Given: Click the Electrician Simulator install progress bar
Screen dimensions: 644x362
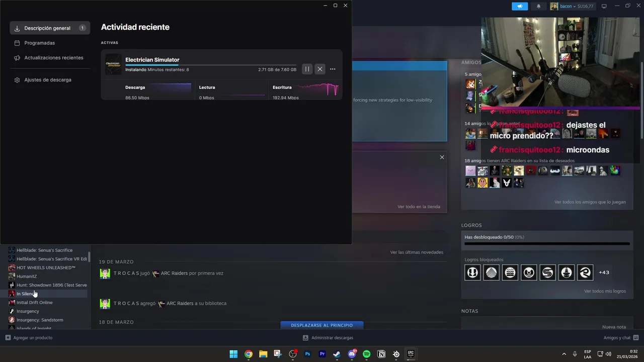Looking at the screenshot, I should pyautogui.click(x=211, y=65).
